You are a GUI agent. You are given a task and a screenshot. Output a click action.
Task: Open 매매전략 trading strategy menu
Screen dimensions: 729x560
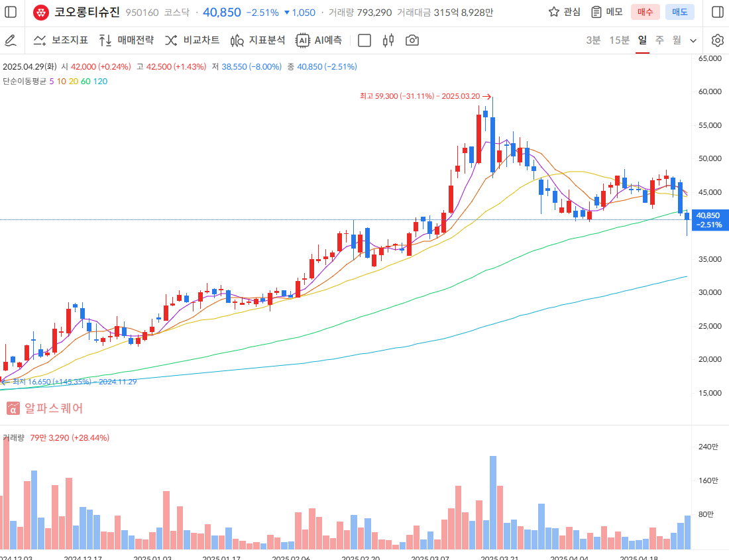[126, 40]
